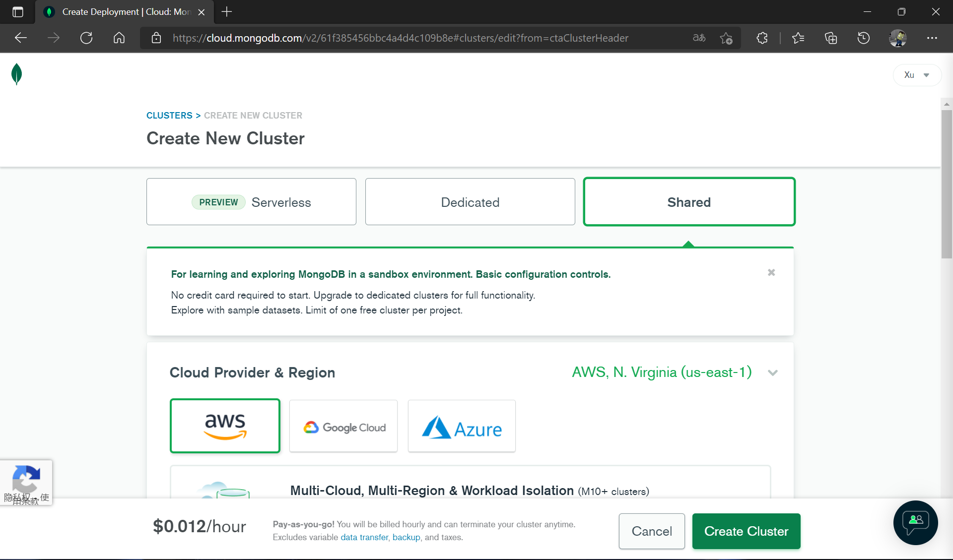This screenshot has width=953, height=560.
Task: Dismiss the sandbox info banner
Action: click(x=771, y=272)
